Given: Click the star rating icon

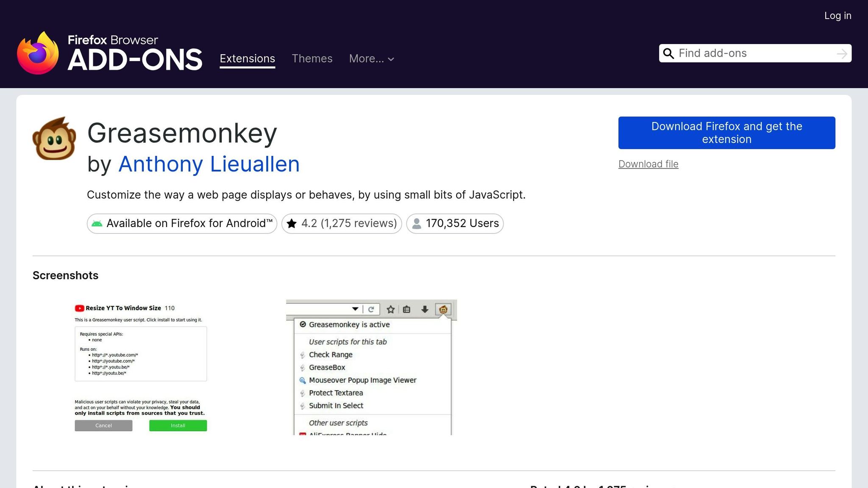Looking at the screenshot, I should (292, 224).
